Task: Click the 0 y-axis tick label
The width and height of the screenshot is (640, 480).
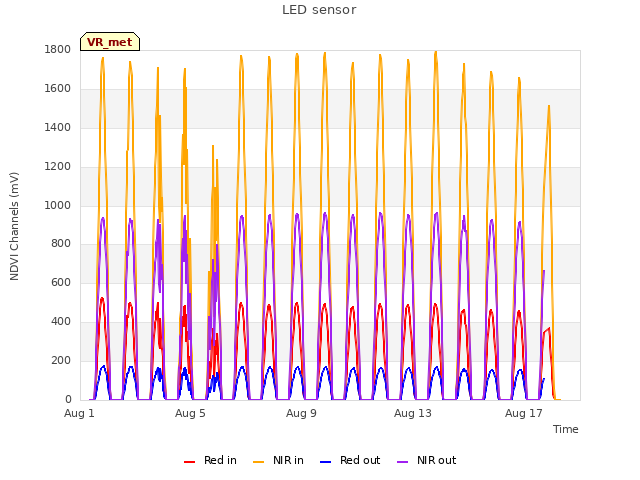Action: 68,399
